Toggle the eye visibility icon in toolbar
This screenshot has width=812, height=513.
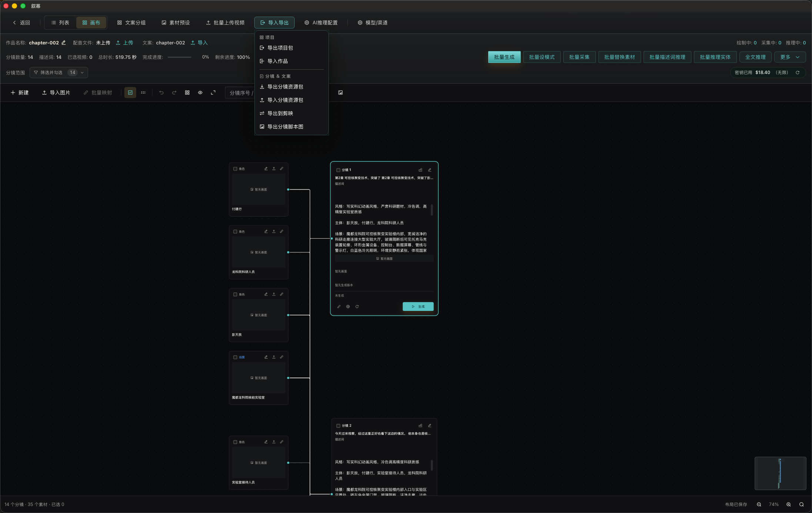(200, 93)
